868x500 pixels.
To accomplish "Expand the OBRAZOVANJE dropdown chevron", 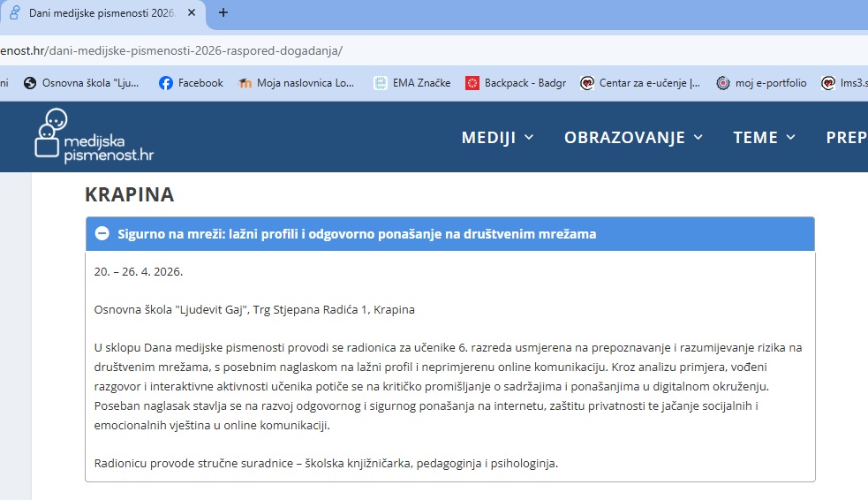I will [x=698, y=137].
